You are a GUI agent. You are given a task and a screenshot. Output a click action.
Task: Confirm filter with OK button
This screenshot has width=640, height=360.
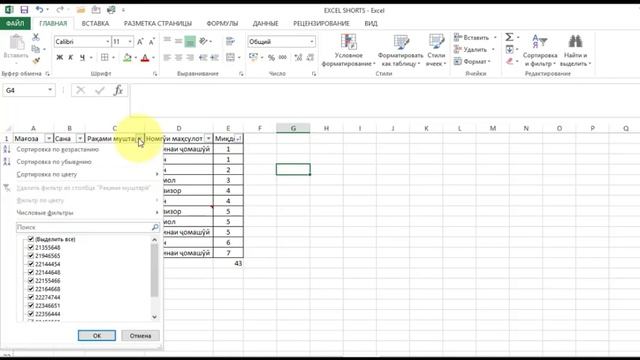[97, 336]
